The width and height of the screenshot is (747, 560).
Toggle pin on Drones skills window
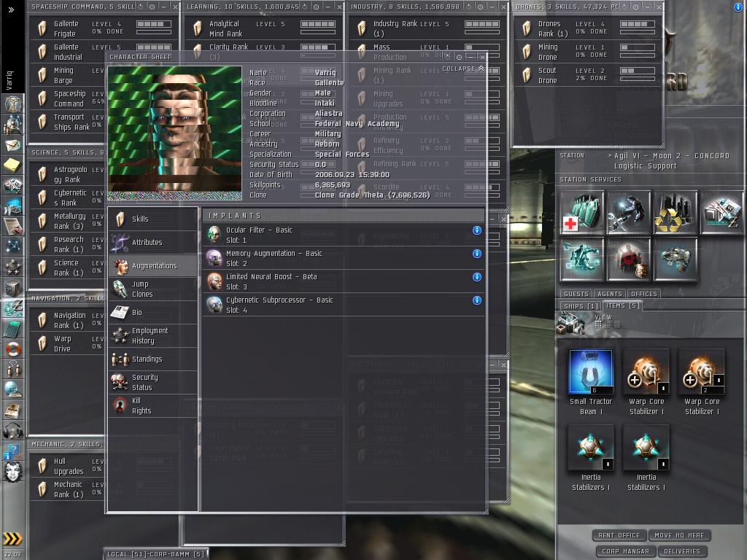[x=635, y=7]
